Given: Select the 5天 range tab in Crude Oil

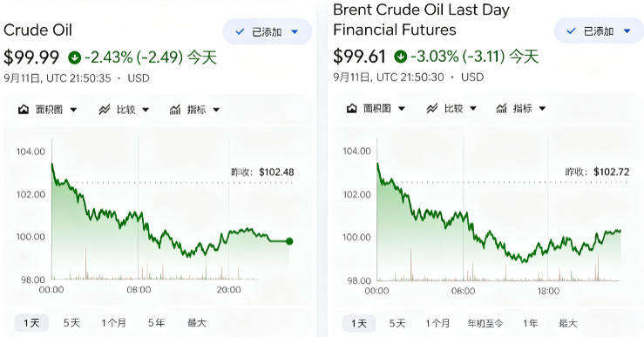Looking at the screenshot, I should 71,323.
